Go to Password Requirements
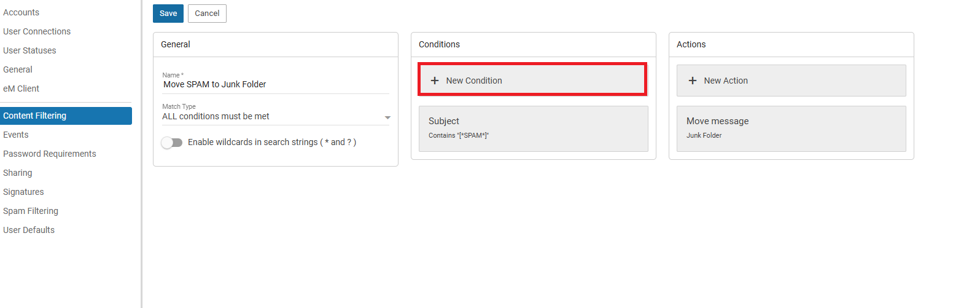This screenshot has width=980, height=308. coord(50,154)
